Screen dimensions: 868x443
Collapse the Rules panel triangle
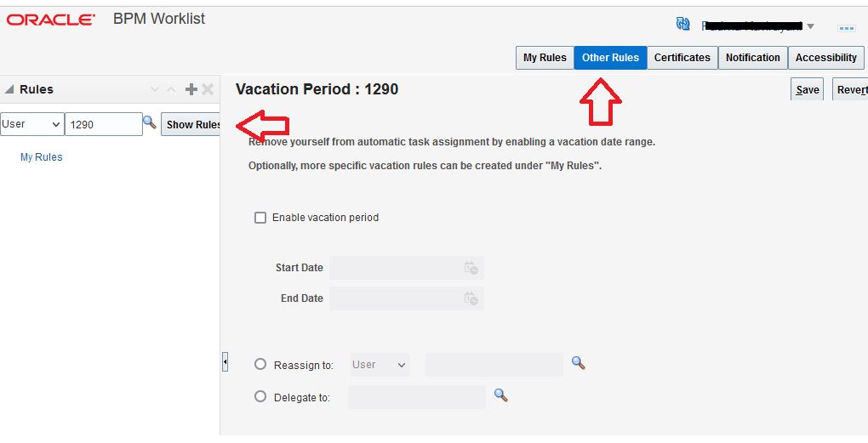(9, 89)
